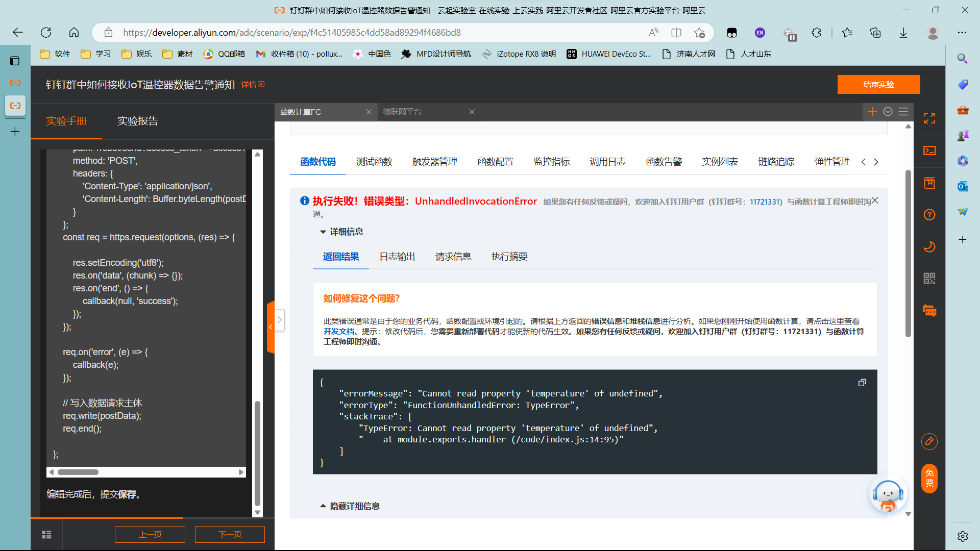
Task: Open the read aloud icon in the address bar
Action: [653, 33]
